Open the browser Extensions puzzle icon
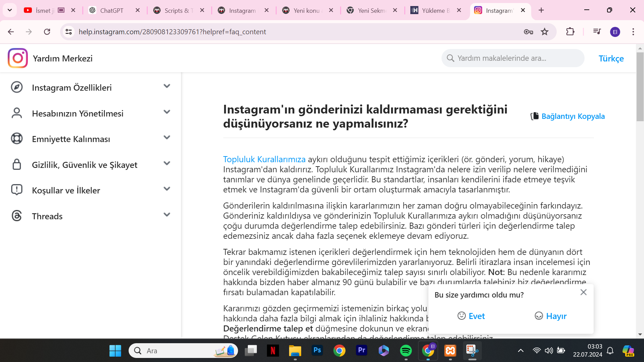Image resolution: width=644 pixels, height=362 pixels. click(x=570, y=32)
